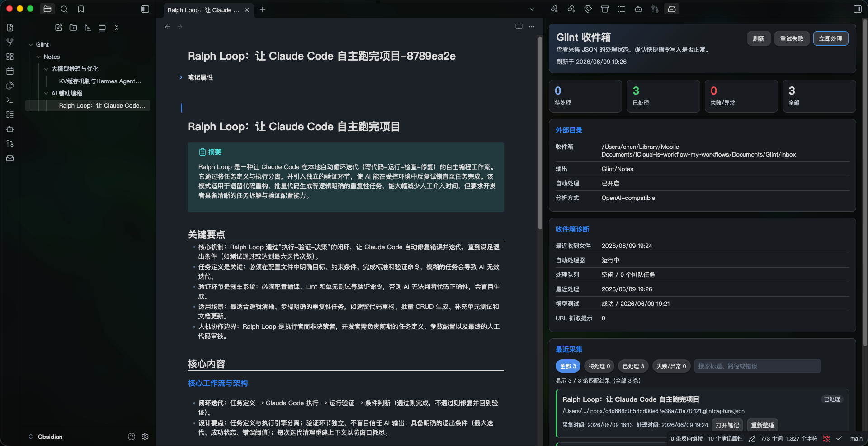Image resolution: width=868 pixels, height=446 pixels.
Task: Open graph view from the ribbon
Action: point(10,42)
